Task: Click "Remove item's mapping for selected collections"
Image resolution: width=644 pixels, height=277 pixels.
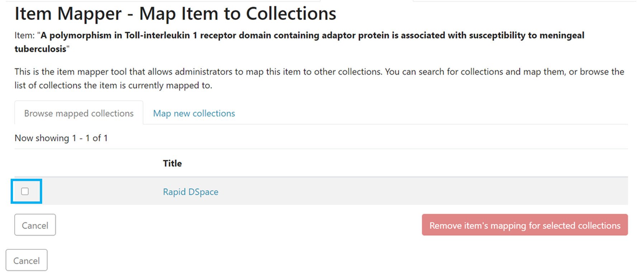Action: [x=524, y=225]
